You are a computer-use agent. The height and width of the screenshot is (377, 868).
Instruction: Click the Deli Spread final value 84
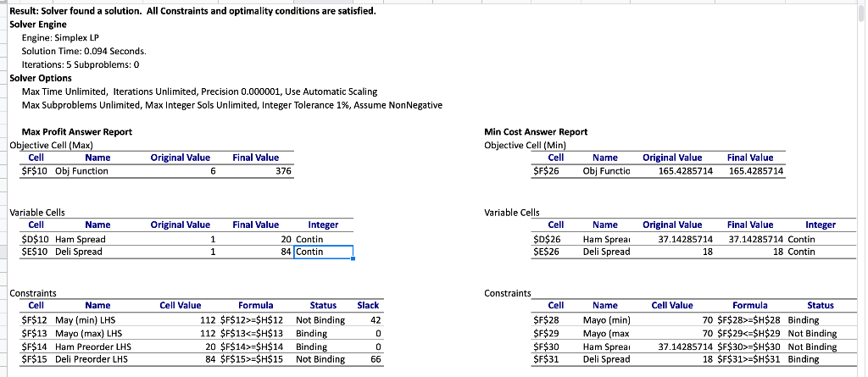click(286, 252)
